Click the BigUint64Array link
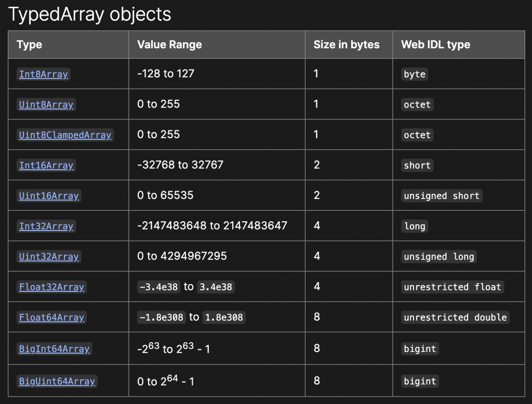Viewport: 532px width, 404px height. point(57,381)
